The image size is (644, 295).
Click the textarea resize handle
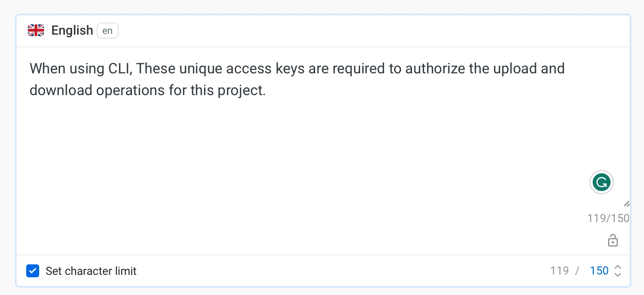626,204
